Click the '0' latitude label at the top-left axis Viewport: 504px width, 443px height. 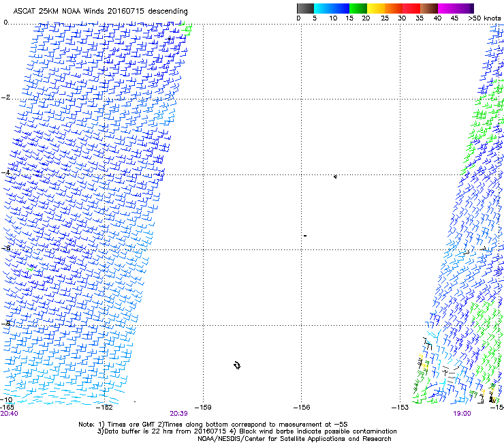pyautogui.click(x=5, y=22)
